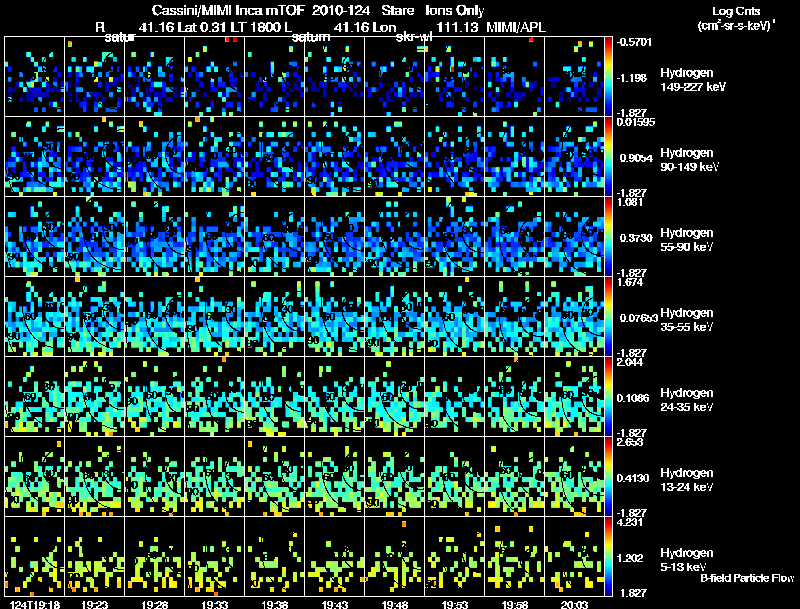The height and width of the screenshot is (609, 800).
Task: Click the '2010-124' date in title
Action: [x=340, y=11]
